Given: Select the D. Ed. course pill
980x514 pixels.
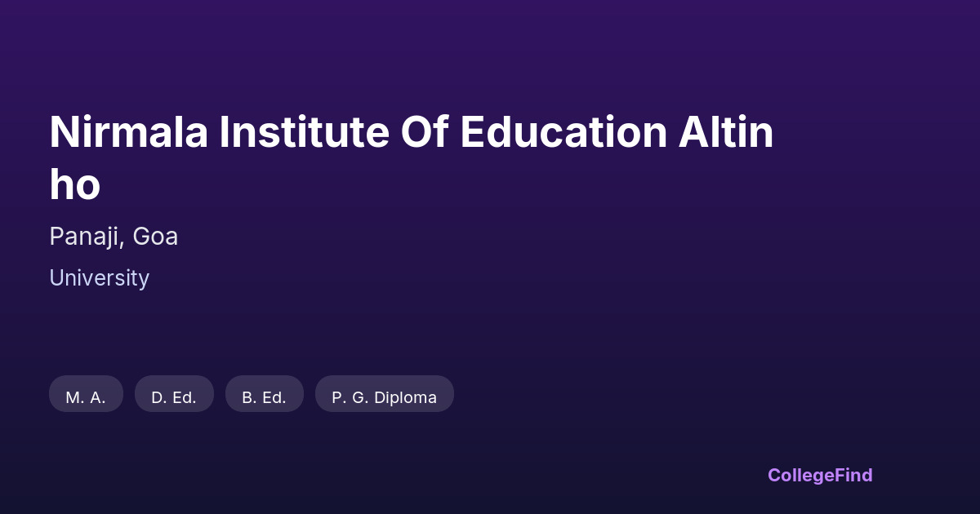Looking at the screenshot, I should [x=174, y=397].
